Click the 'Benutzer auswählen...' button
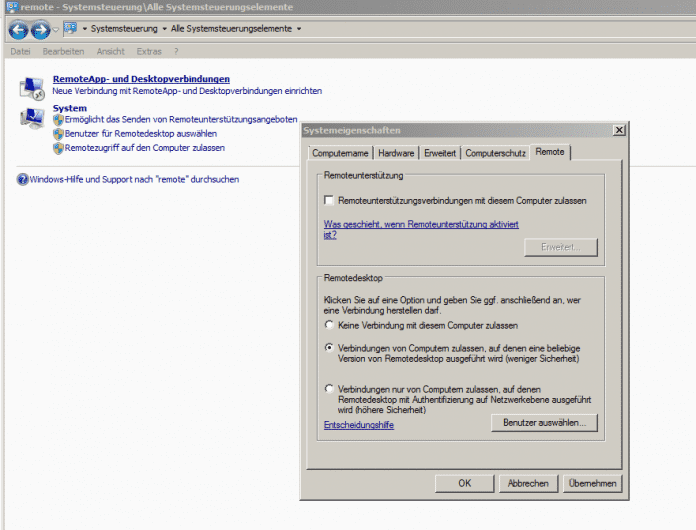696x530 pixels. click(544, 423)
